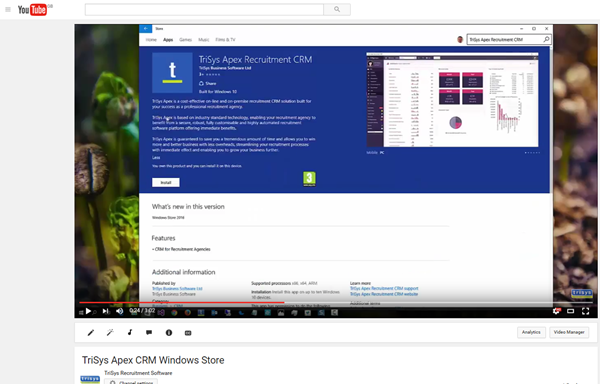Open TriSys Apex Recruitment CRM website link

coord(384,294)
